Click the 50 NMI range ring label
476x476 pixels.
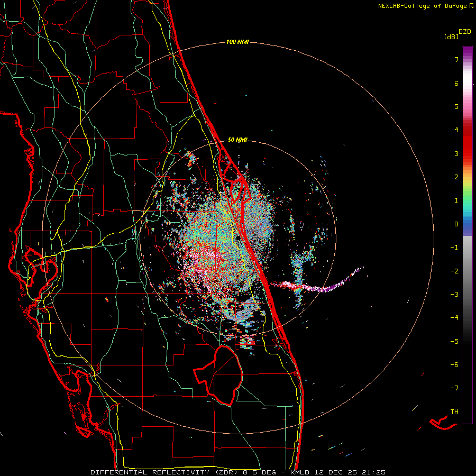[x=237, y=140]
